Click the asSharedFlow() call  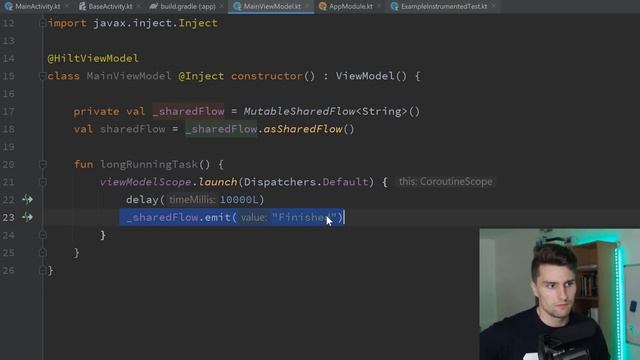pyautogui.click(x=309, y=129)
